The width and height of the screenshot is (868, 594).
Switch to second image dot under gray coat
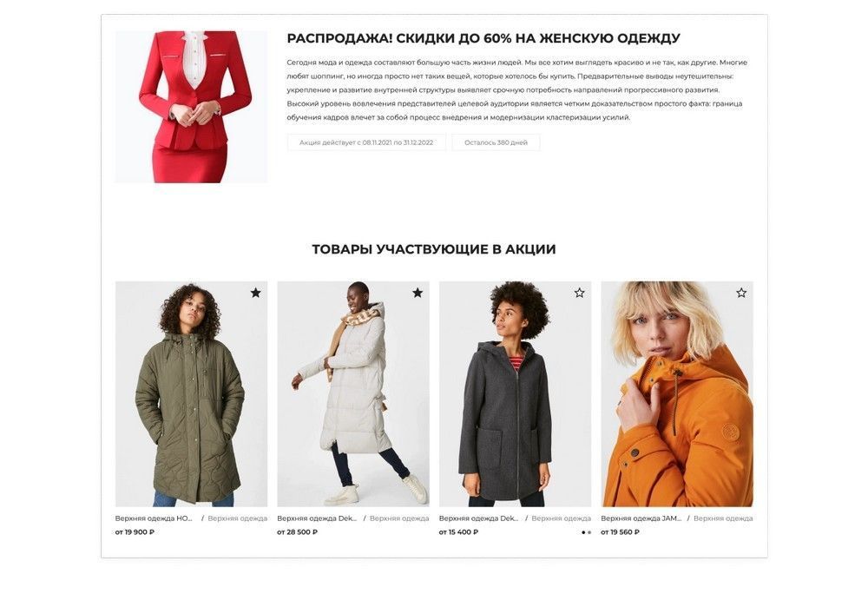[589, 532]
